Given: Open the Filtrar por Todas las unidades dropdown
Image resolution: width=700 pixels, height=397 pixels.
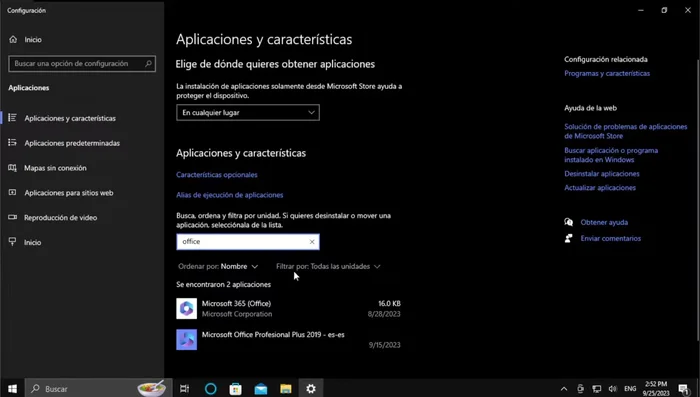Looking at the screenshot, I should pyautogui.click(x=328, y=267).
